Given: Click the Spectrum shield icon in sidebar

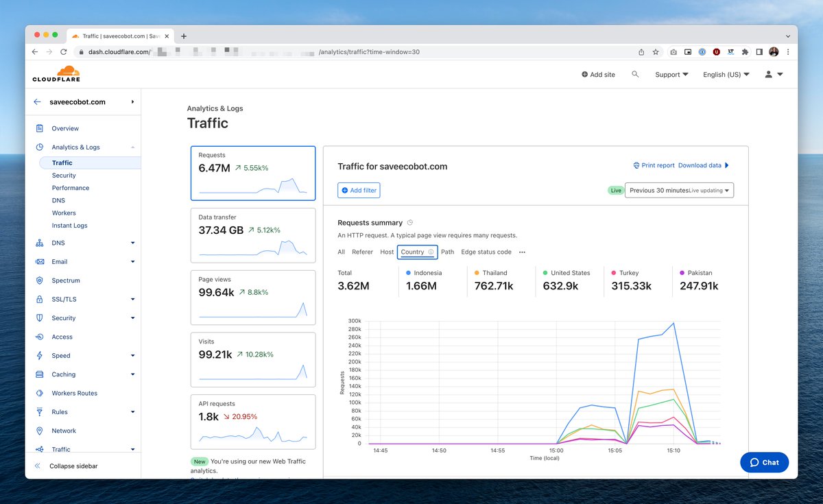Looking at the screenshot, I should coord(39,280).
